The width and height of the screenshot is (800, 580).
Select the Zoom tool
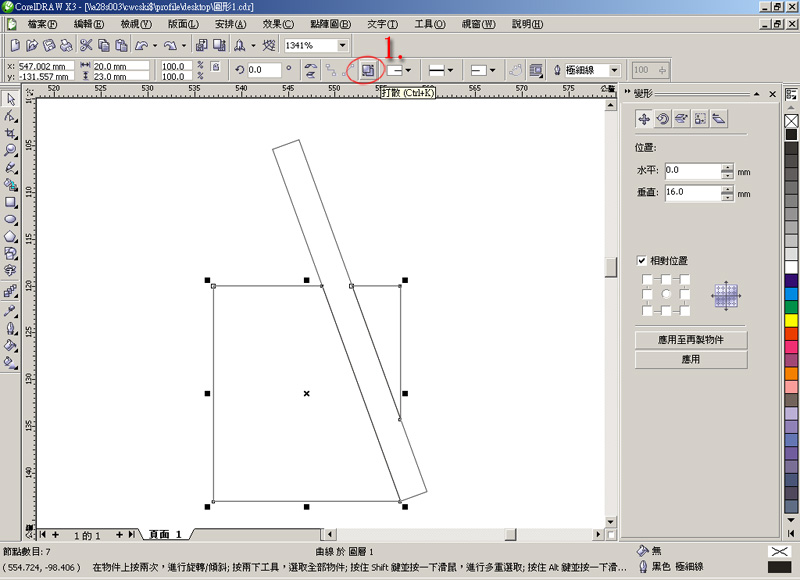10,150
